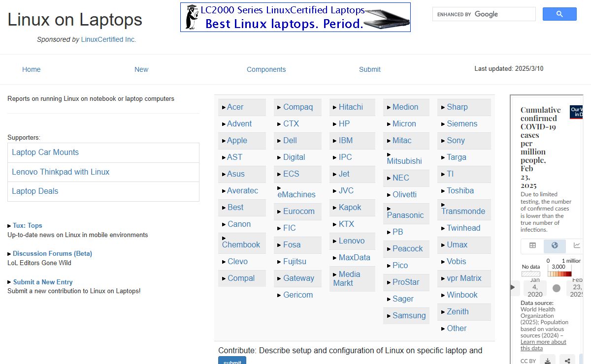Open the Gericom laptops list

[298, 295]
